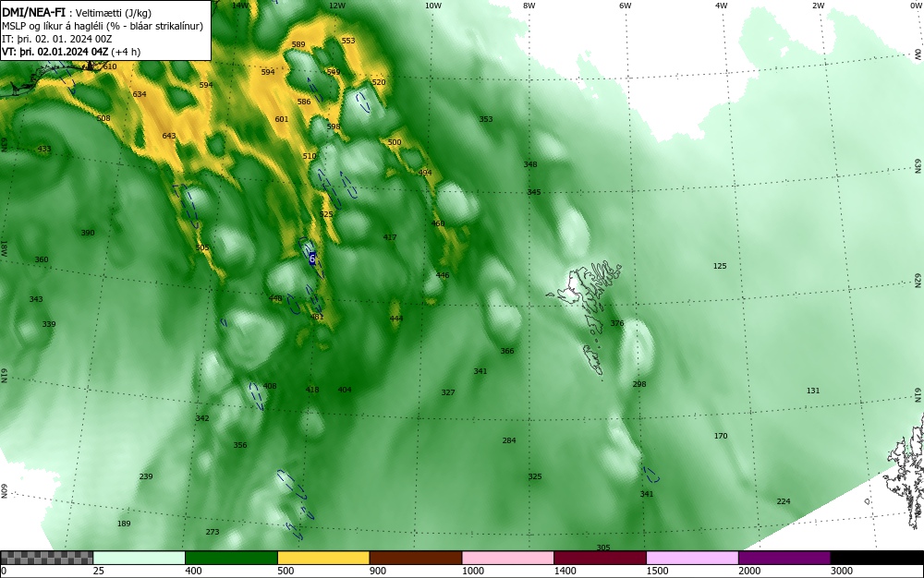Click the map value '404'
The width and height of the screenshot is (924, 578).
pyautogui.click(x=345, y=390)
